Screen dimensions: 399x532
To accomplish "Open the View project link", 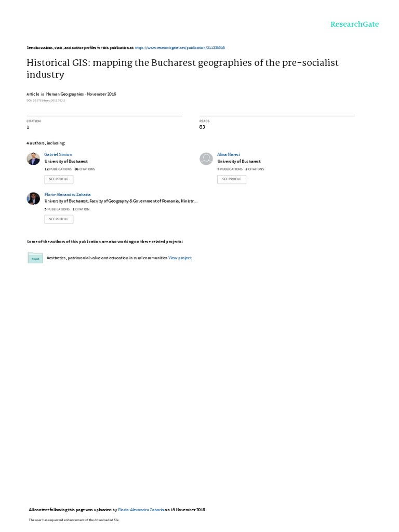I will pos(180,258).
